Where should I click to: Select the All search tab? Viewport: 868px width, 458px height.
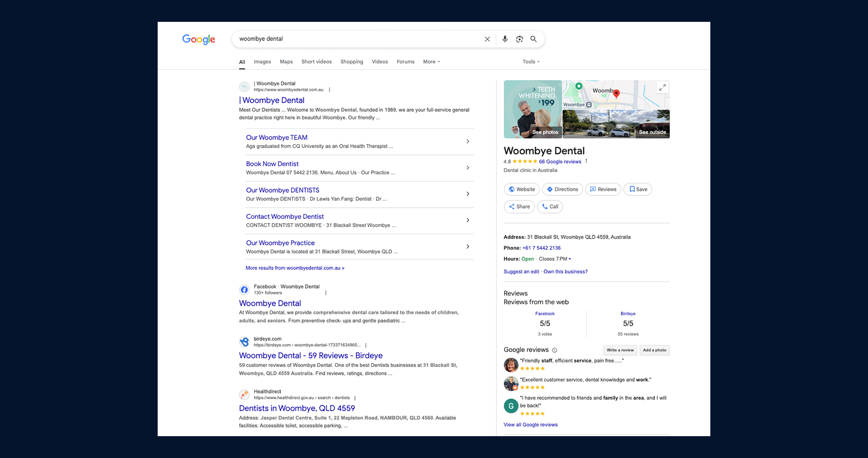pos(242,62)
